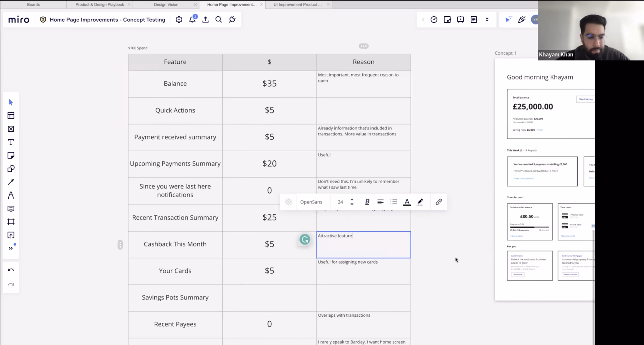Select the Shapes tool
Viewport: 644px width, 345px height.
coord(11,169)
